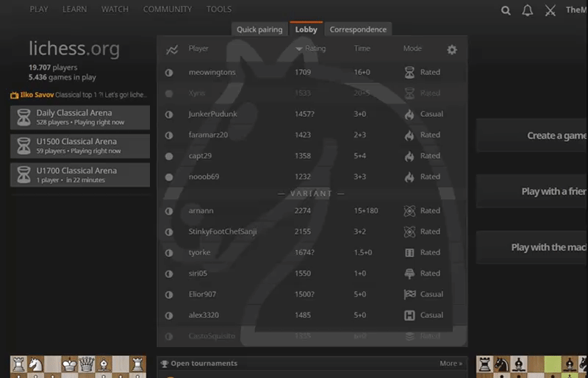Click hourglass icon of U1500 Classical Arena
The image size is (588, 378).
(24, 146)
